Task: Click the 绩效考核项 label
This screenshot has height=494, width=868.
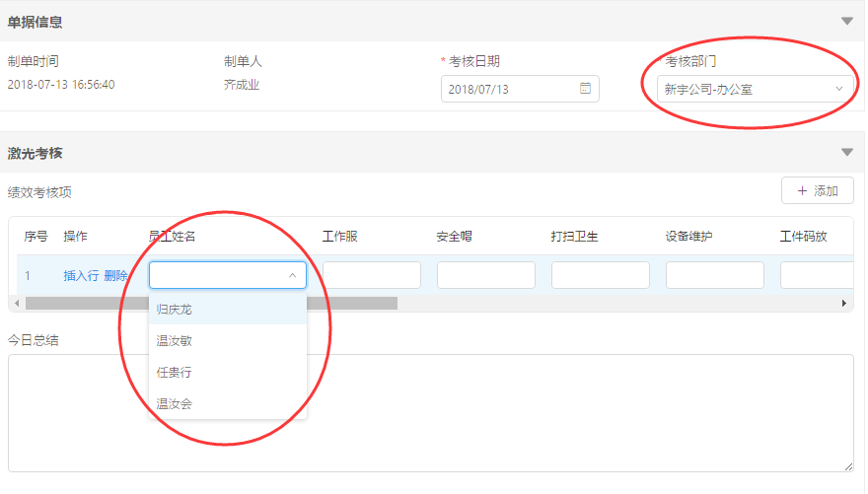Action: tap(39, 192)
